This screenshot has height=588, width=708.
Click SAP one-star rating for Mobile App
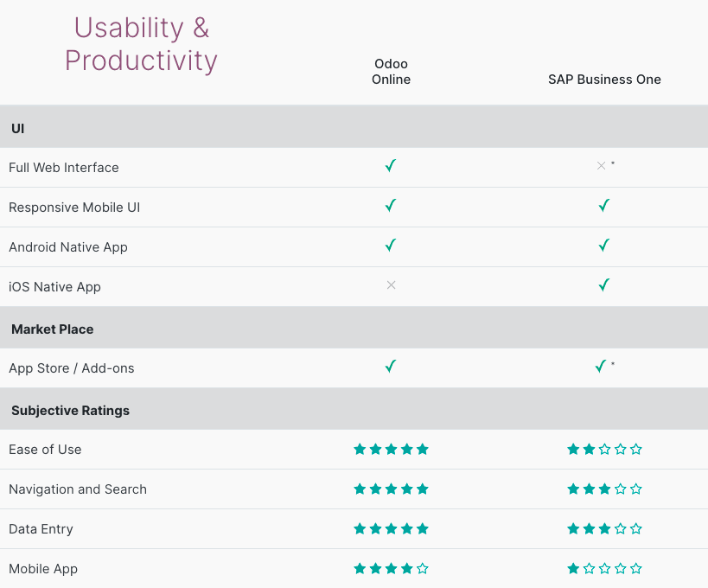click(x=604, y=569)
